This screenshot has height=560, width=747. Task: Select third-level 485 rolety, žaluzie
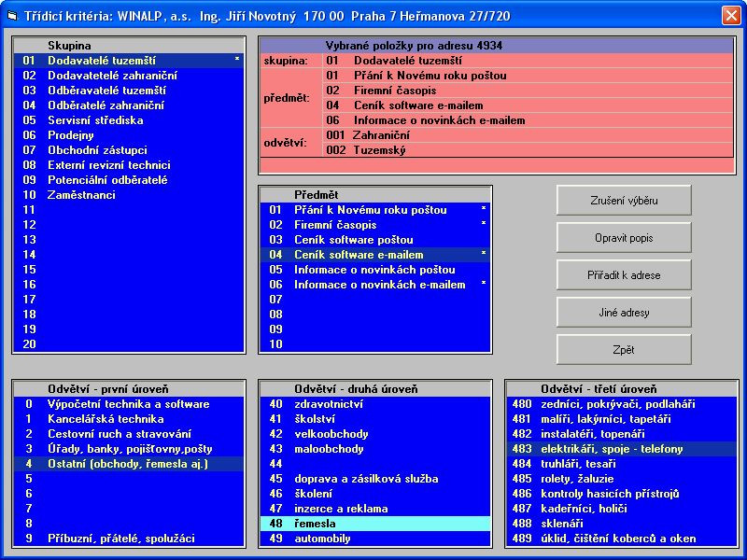pyautogui.click(x=622, y=479)
